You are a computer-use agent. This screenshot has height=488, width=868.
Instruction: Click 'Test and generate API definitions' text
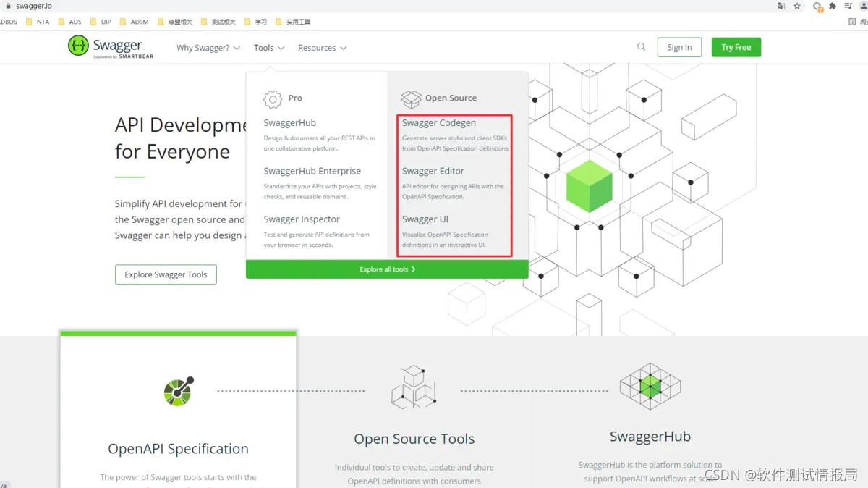316,240
